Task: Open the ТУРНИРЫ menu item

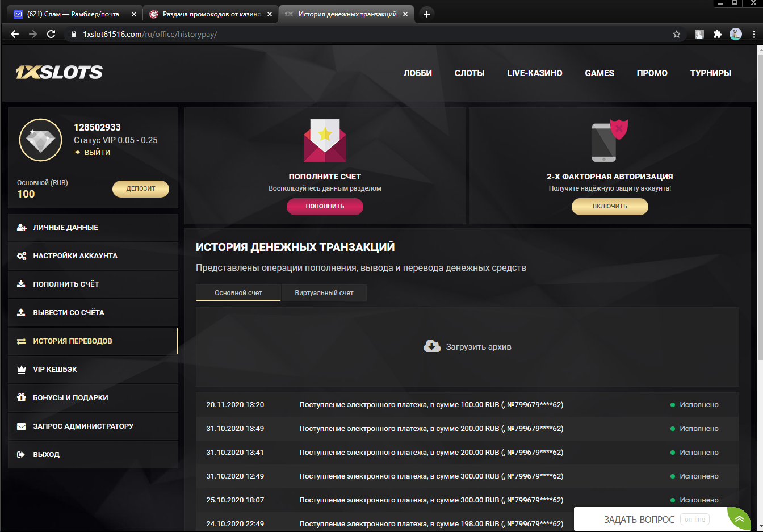Action: pyautogui.click(x=711, y=73)
